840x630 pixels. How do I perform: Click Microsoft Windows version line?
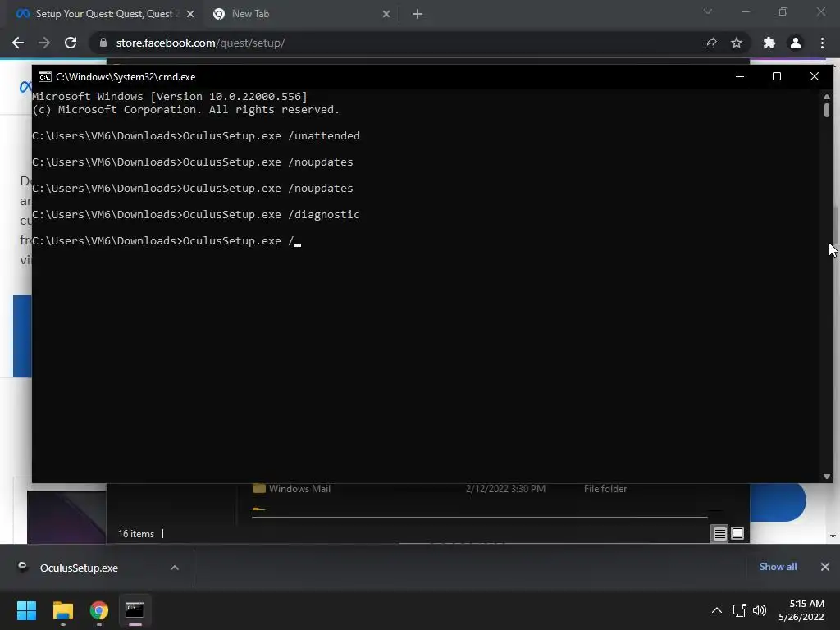point(170,97)
